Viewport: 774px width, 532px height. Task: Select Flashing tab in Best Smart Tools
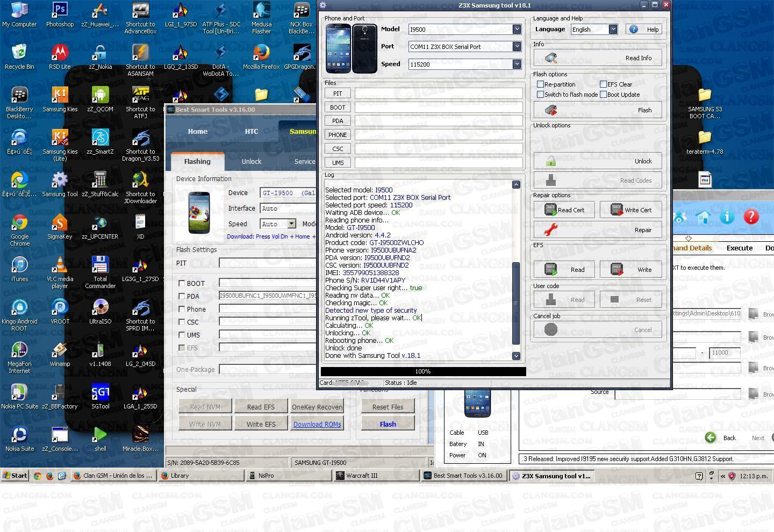click(x=197, y=161)
